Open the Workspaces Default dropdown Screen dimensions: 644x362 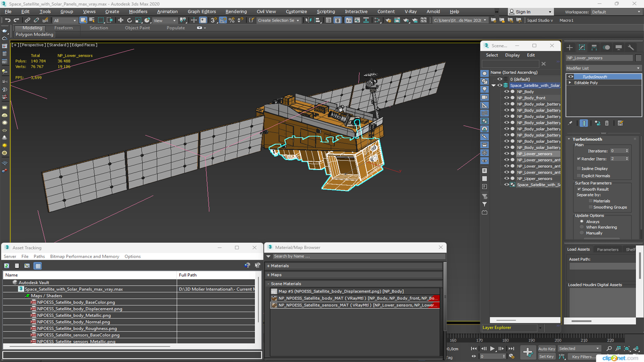pos(616,12)
